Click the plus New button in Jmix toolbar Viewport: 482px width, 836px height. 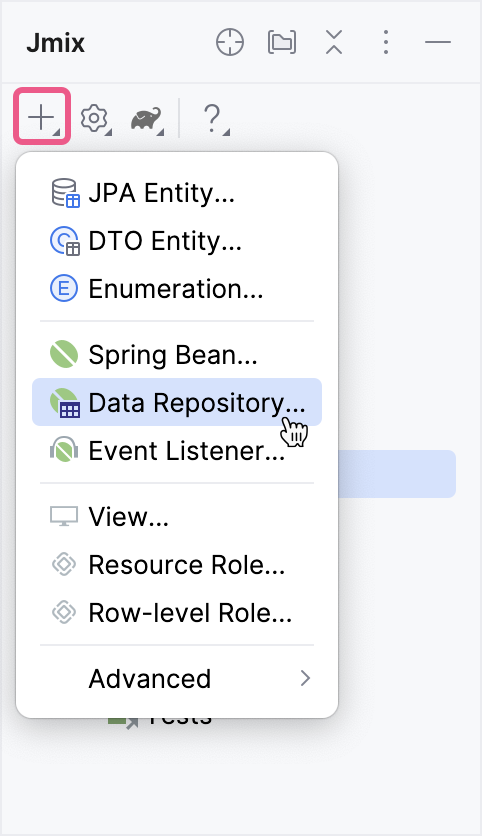(x=42, y=116)
